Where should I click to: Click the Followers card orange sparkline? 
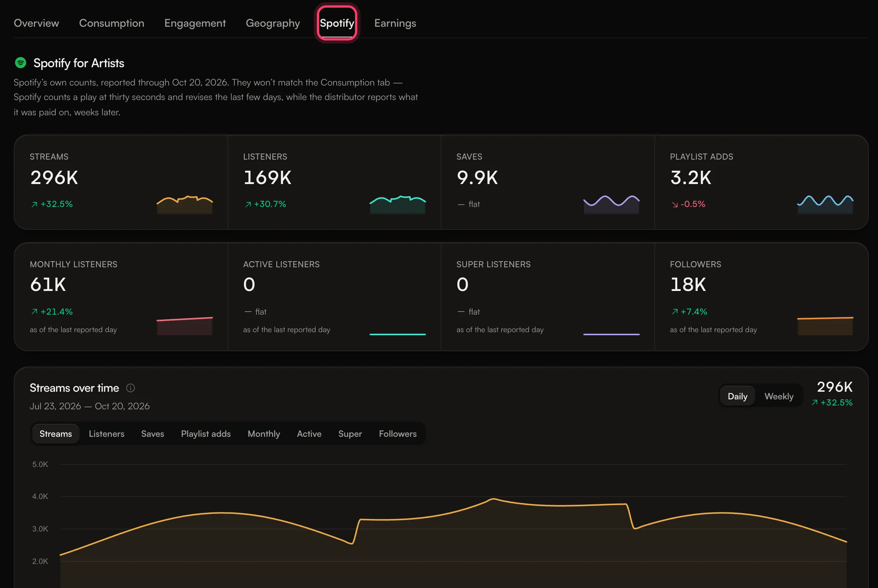[825, 326]
